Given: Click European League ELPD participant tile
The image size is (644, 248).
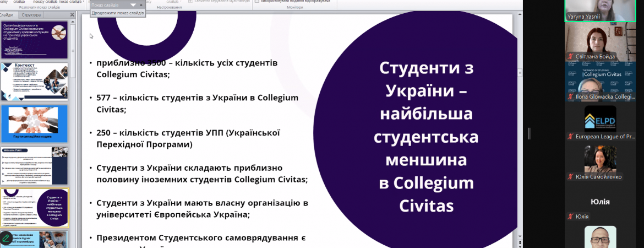Looking at the screenshot, I should (x=599, y=122).
